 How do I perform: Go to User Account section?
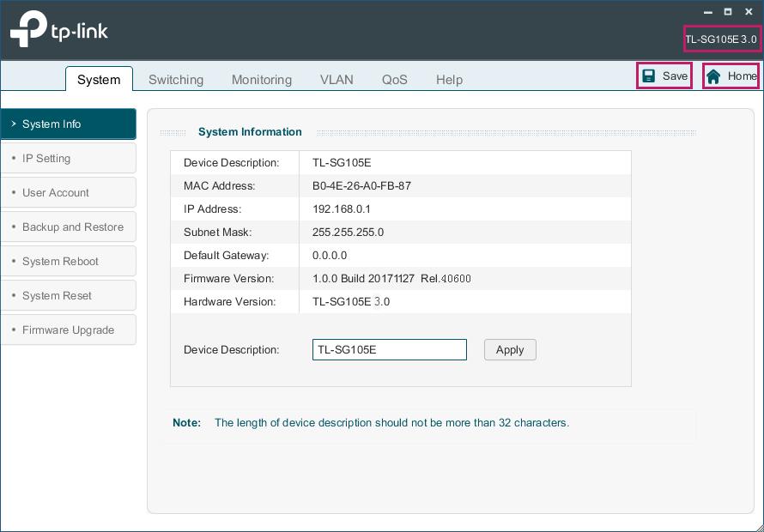68,192
